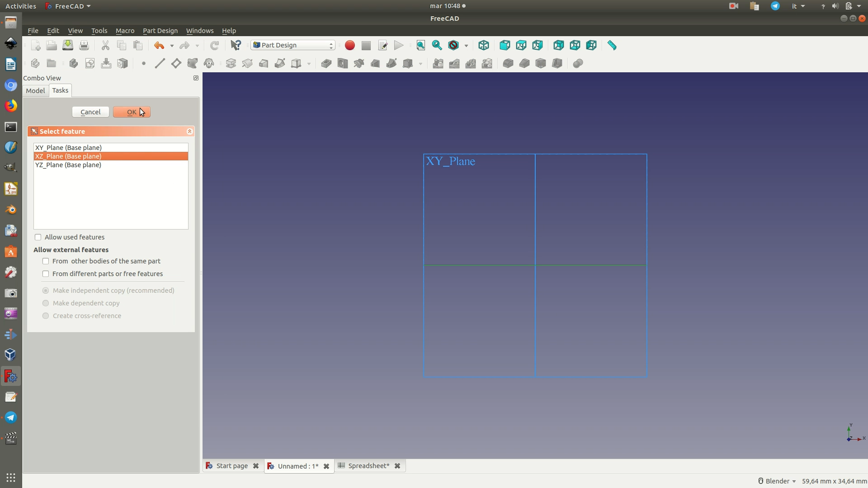
Task: Open Firefox from the dock
Action: pyautogui.click(x=11, y=106)
